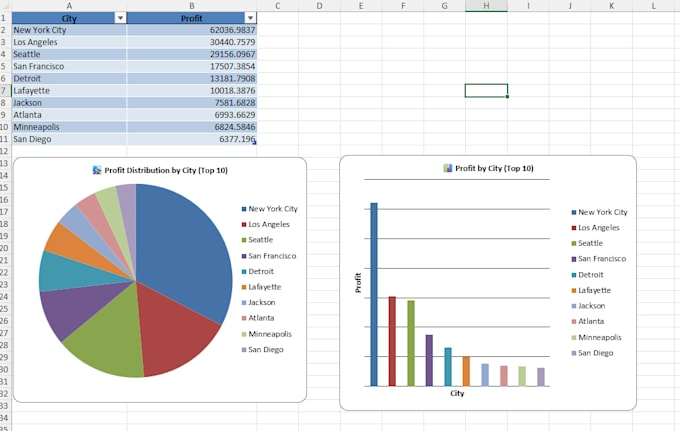Open the City column filter dropdown
The image size is (680, 431).
click(120, 18)
